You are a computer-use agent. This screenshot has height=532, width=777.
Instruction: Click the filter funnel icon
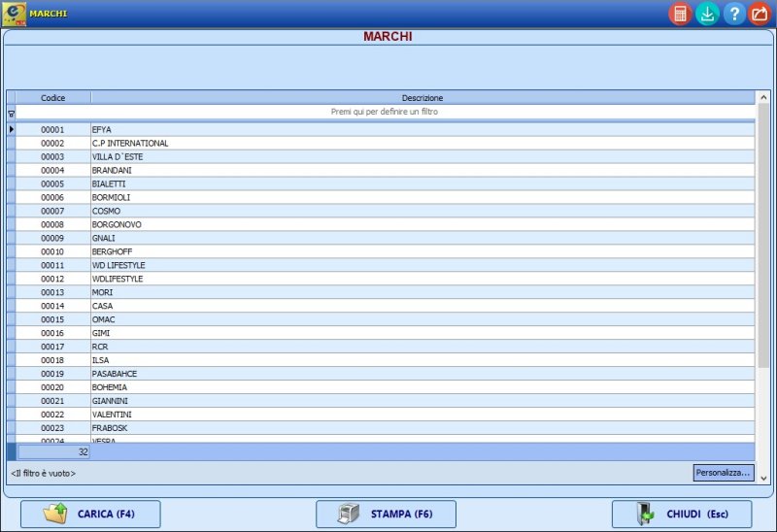click(12, 114)
